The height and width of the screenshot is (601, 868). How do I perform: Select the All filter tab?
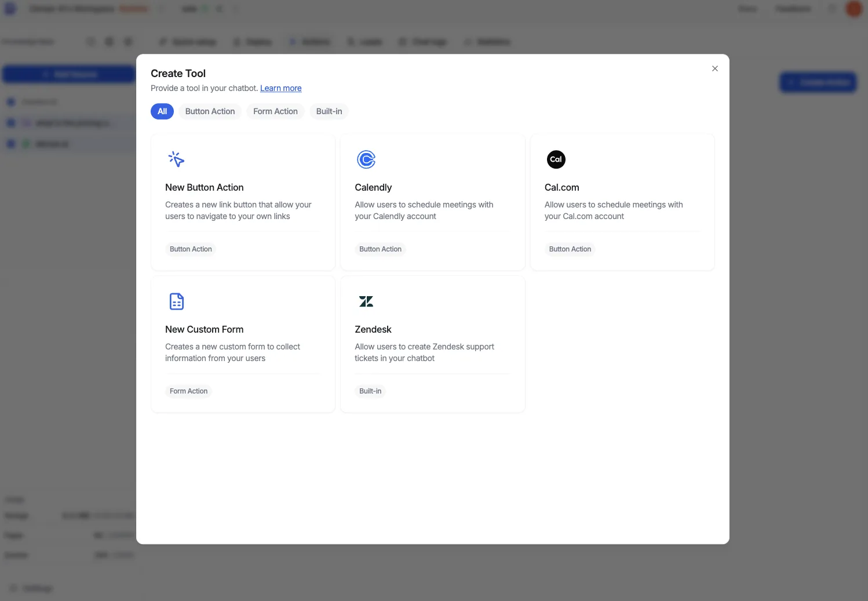tap(162, 111)
